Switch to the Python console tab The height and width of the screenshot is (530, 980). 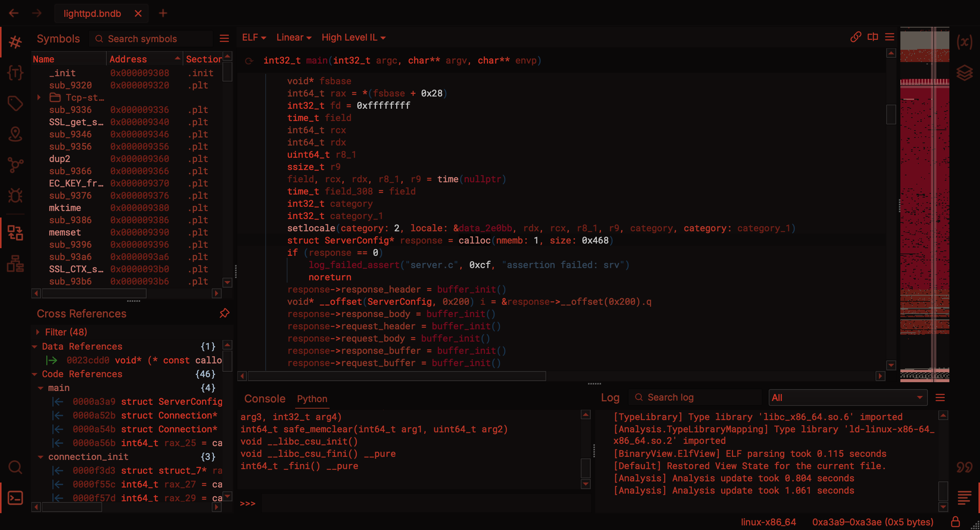click(x=312, y=398)
